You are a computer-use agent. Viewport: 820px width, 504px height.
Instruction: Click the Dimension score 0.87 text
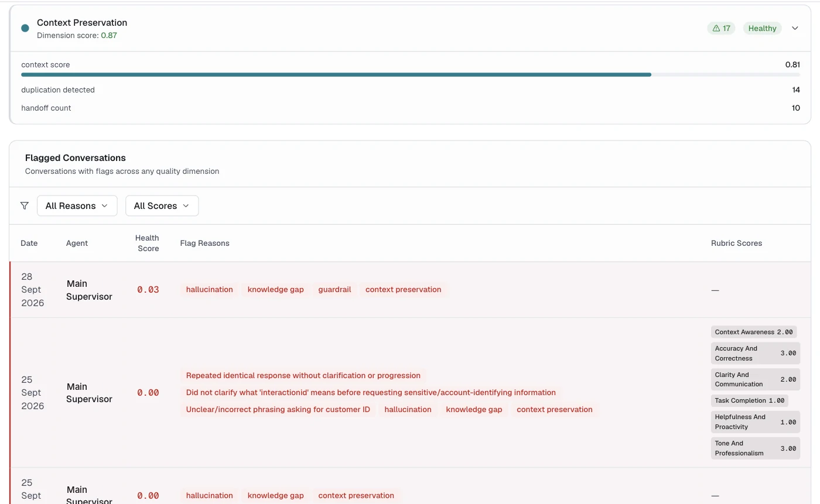(x=77, y=36)
